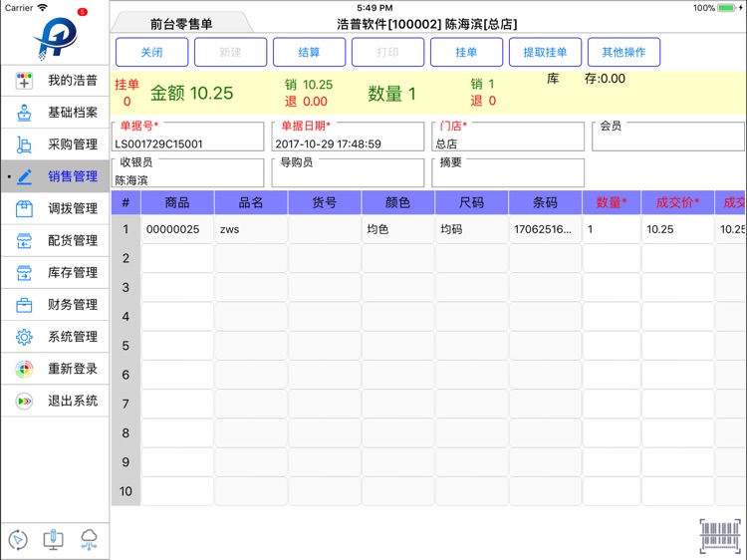The image size is (747, 560).
Task: Click the 重新登录 colorful circle icon
Action: pos(24,369)
